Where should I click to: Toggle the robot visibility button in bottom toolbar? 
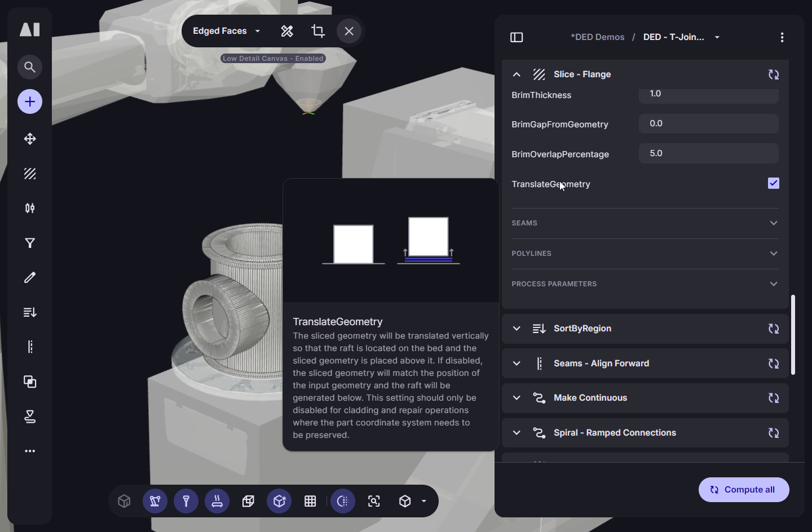pyautogui.click(x=155, y=501)
